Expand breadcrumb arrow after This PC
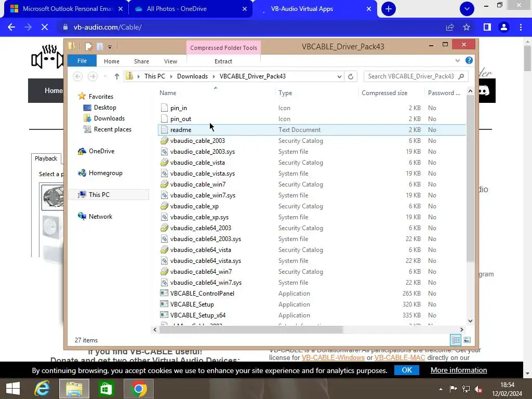This screenshot has width=532, height=399. [171, 76]
